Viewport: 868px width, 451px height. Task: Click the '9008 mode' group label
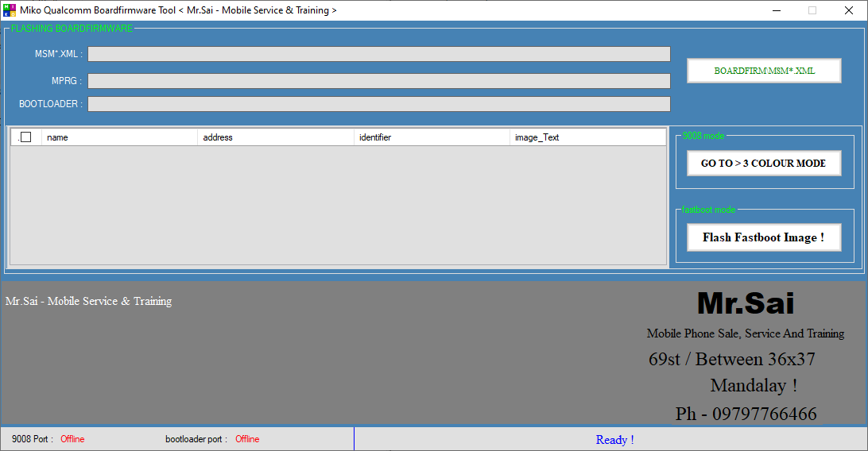(703, 136)
